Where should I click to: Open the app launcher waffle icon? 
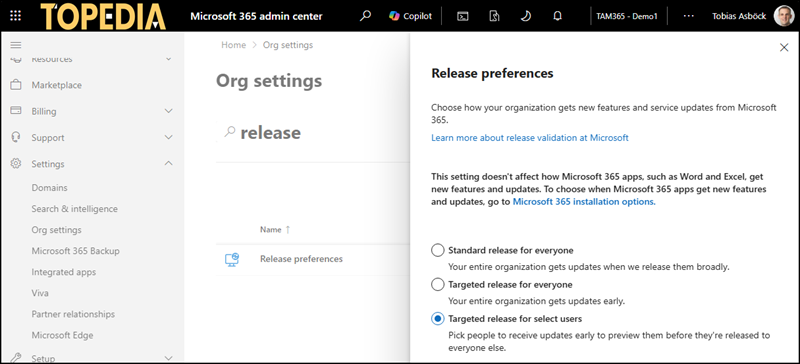point(16,16)
